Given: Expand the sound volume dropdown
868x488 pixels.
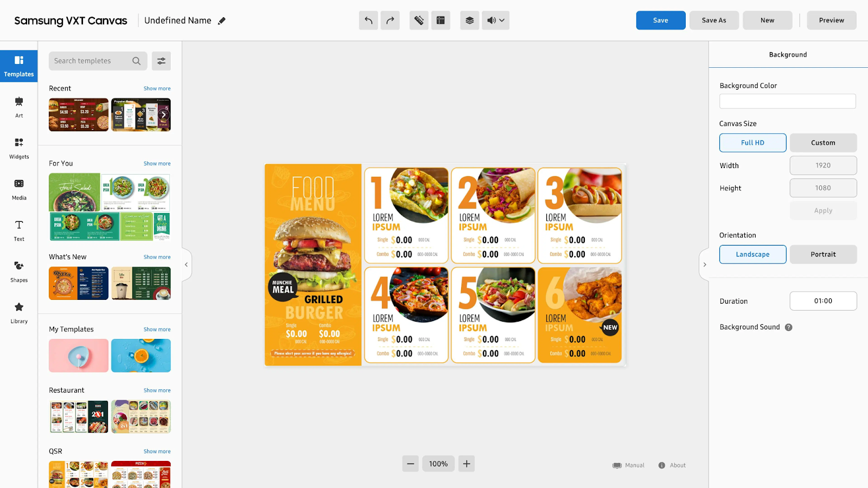Looking at the screenshot, I should [495, 21].
